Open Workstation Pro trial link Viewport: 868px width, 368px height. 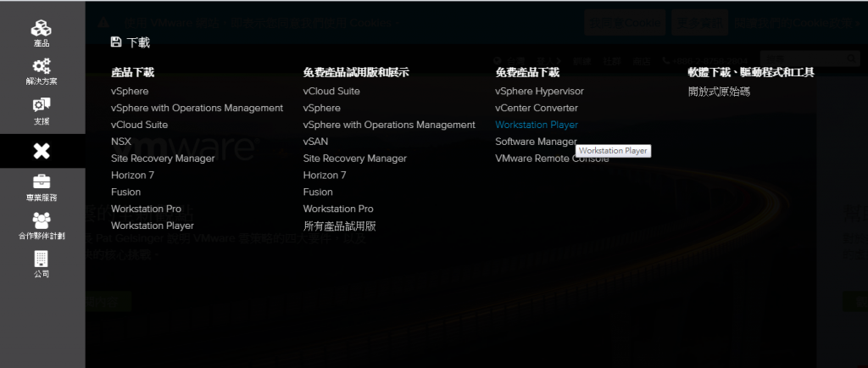coord(338,209)
